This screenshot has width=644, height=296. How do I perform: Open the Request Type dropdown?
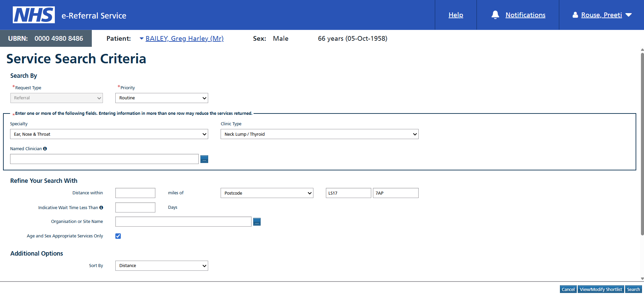(x=56, y=98)
